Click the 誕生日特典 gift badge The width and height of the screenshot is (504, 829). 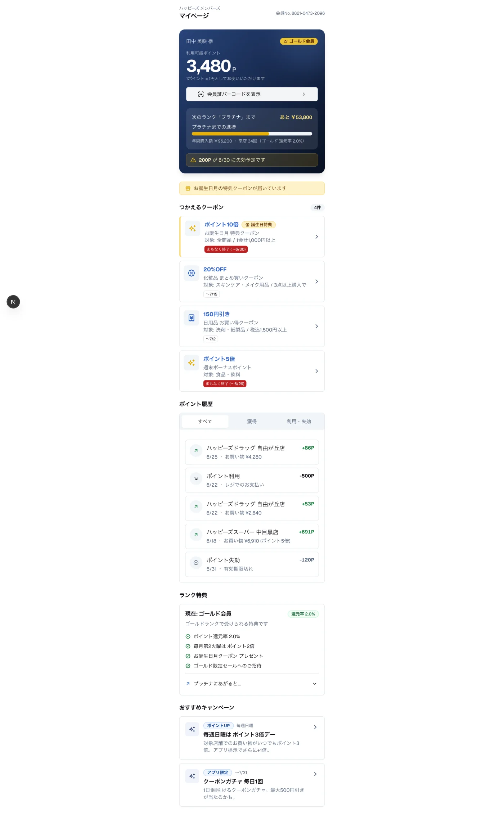coord(258,225)
